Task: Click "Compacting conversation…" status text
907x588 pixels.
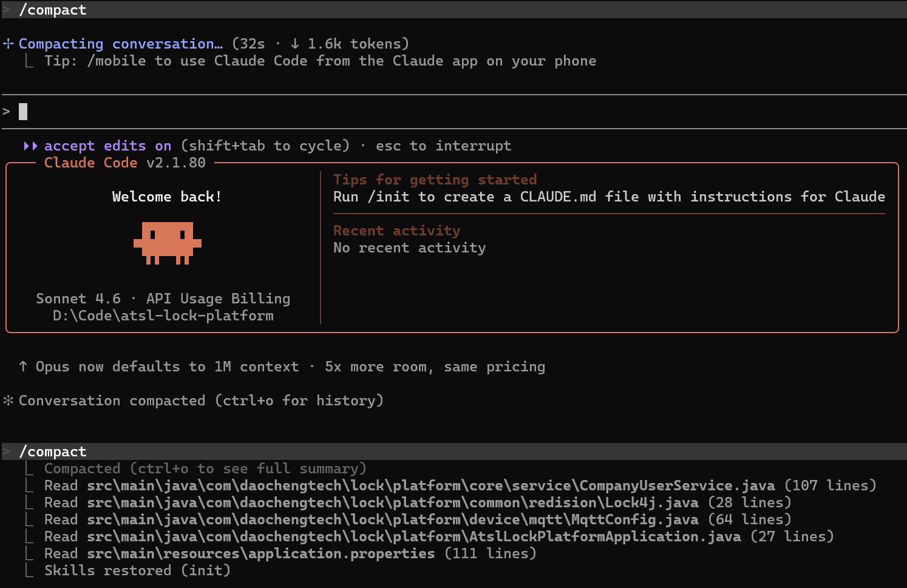Action: click(121, 44)
